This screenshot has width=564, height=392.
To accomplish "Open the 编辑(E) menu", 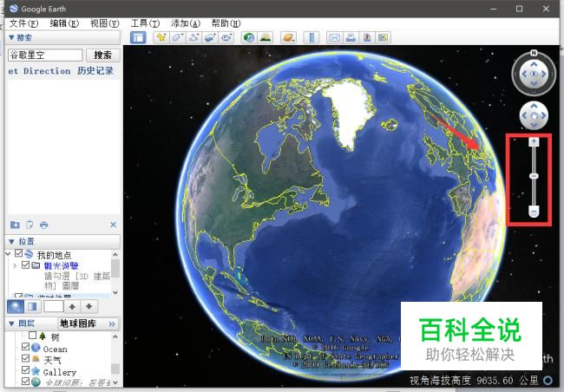I will [x=64, y=23].
